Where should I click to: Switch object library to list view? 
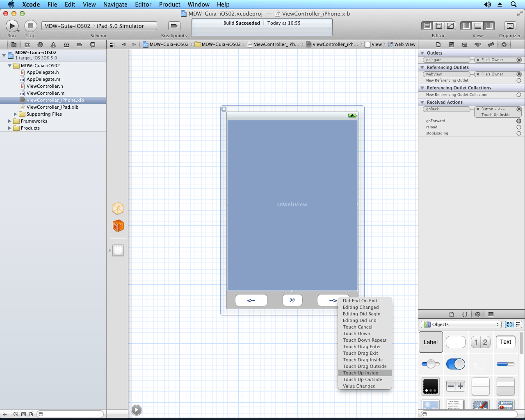point(518,324)
